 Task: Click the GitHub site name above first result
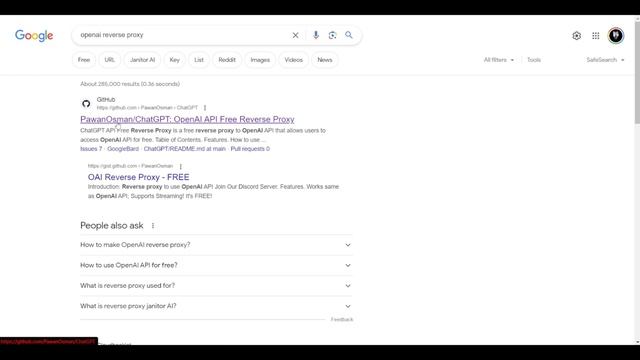106,100
